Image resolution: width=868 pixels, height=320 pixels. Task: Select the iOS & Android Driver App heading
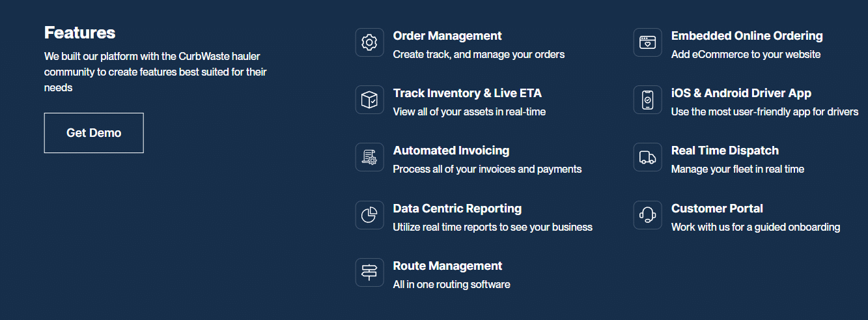[741, 93]
